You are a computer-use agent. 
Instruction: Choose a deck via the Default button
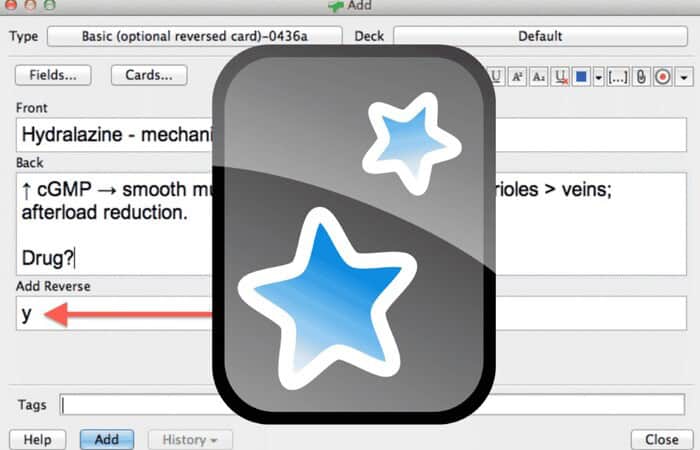540,36
